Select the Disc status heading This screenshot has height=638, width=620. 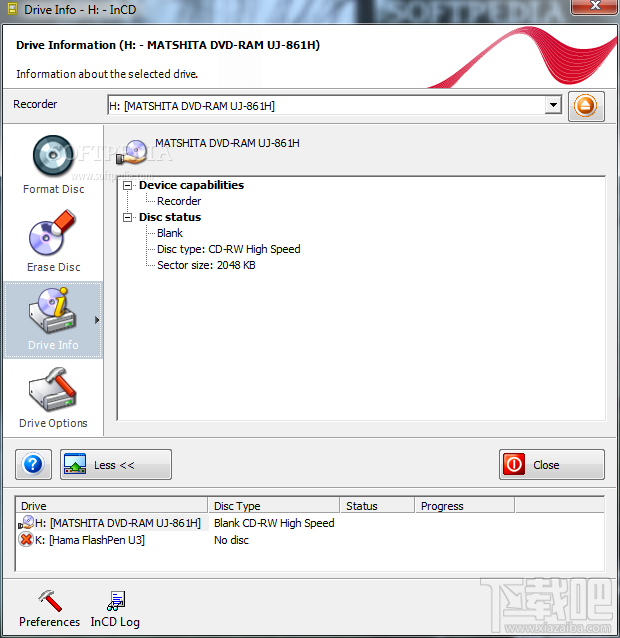(x=170, y=217)
